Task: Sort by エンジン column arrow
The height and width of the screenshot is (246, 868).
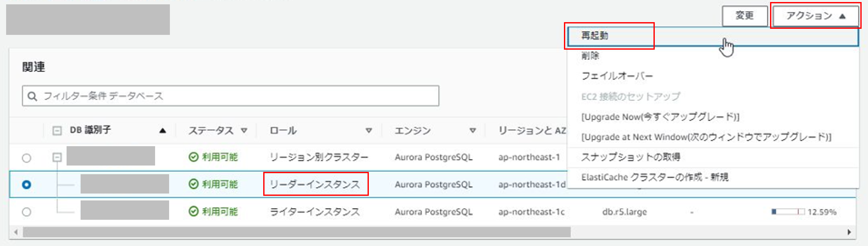Action: tap(473, 131)
